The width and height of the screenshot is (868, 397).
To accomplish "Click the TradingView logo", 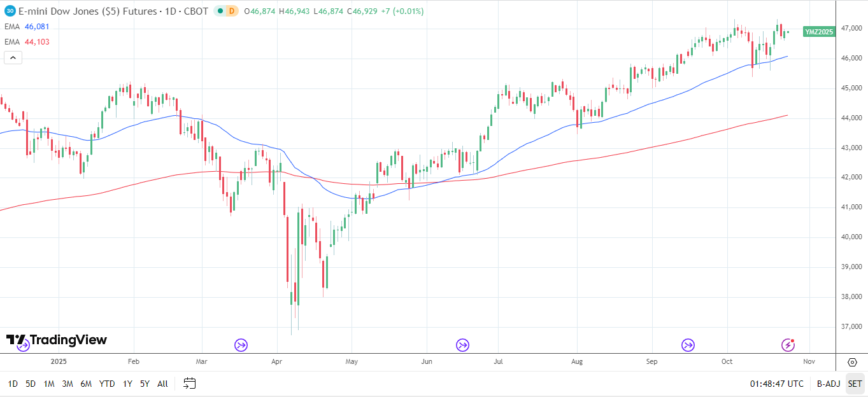I will coord(56,340).
